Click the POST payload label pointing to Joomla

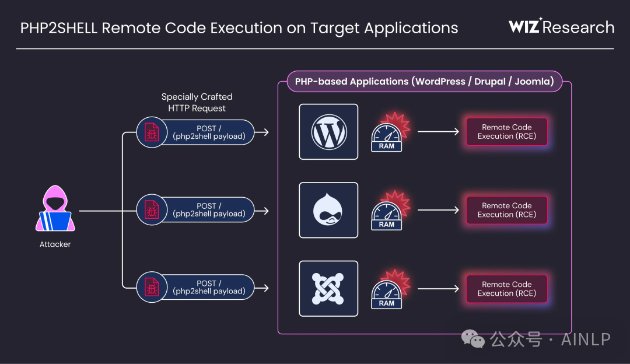[209, 287]
